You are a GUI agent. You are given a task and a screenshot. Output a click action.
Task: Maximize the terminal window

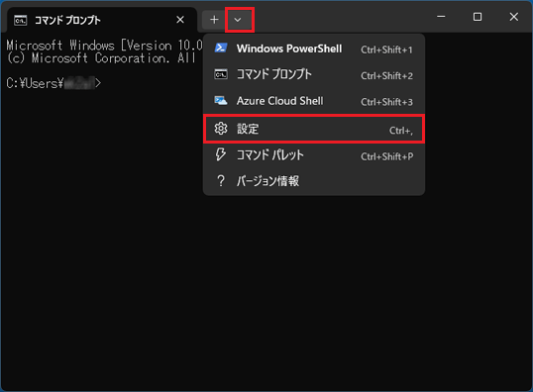point(478,17)
